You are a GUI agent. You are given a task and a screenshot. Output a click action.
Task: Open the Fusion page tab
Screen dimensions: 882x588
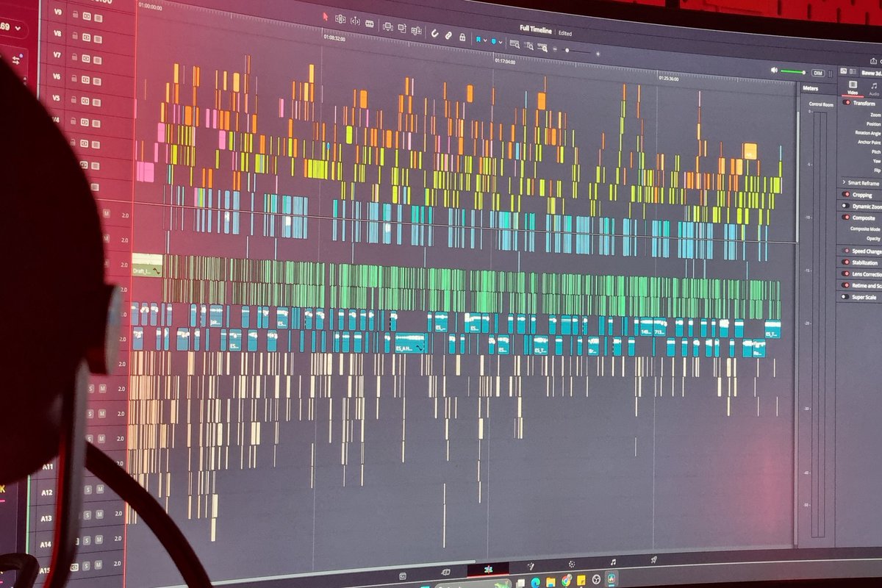(531, 567)
